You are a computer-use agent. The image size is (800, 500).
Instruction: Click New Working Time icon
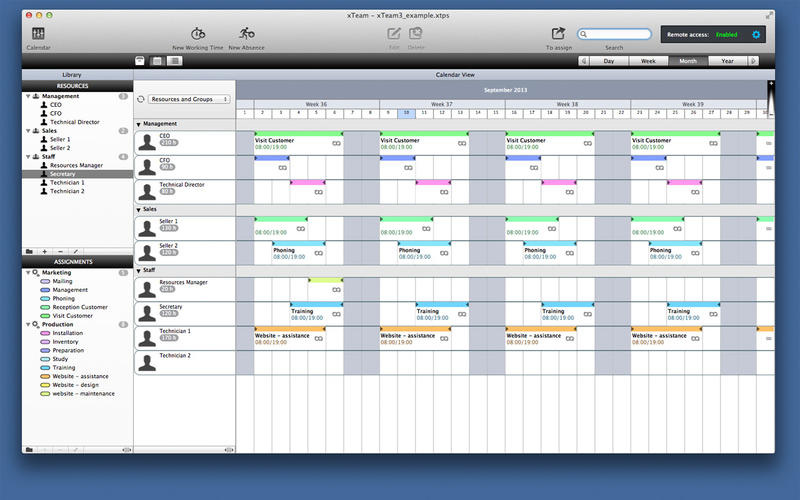(198, 34)
